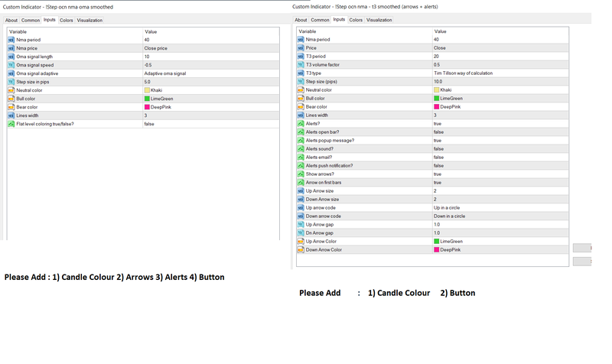
Task: Click the icon beside Oma signal length
Action: coord(11,57)
